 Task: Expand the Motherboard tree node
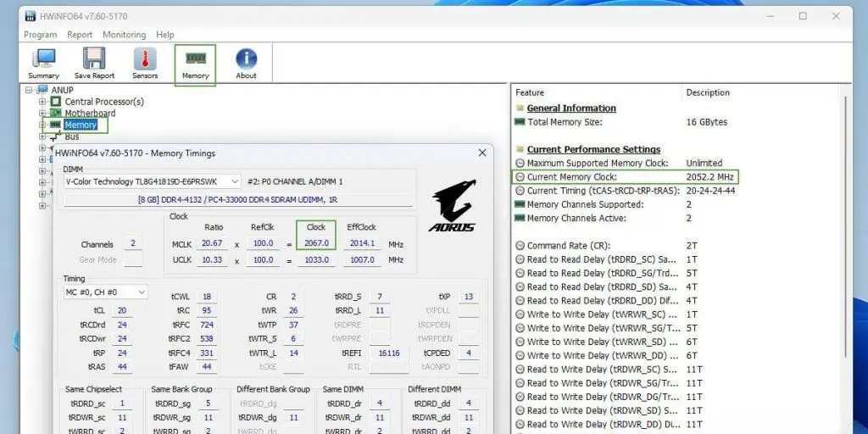click(x=42, y=113)
